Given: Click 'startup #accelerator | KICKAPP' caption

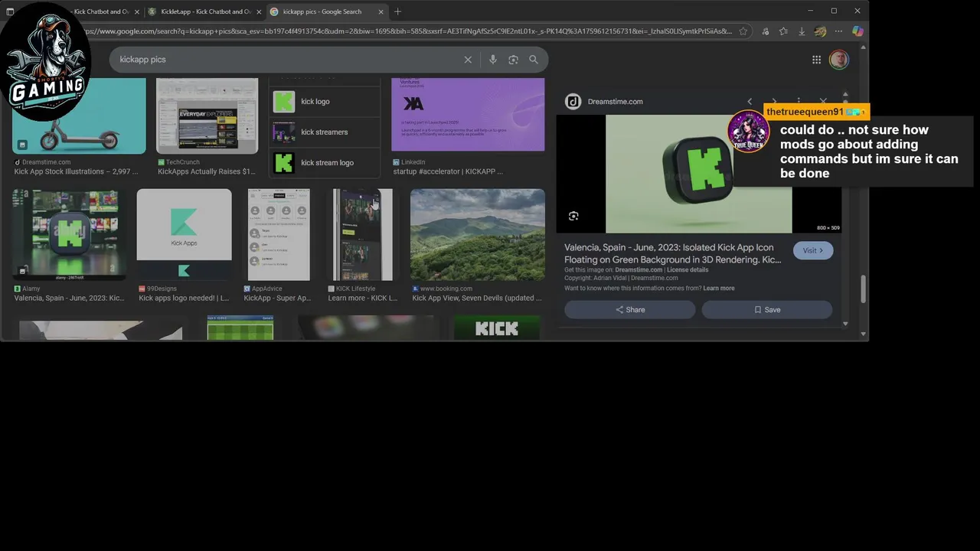Looking at the screenshot, I should (x=448, y=172).
